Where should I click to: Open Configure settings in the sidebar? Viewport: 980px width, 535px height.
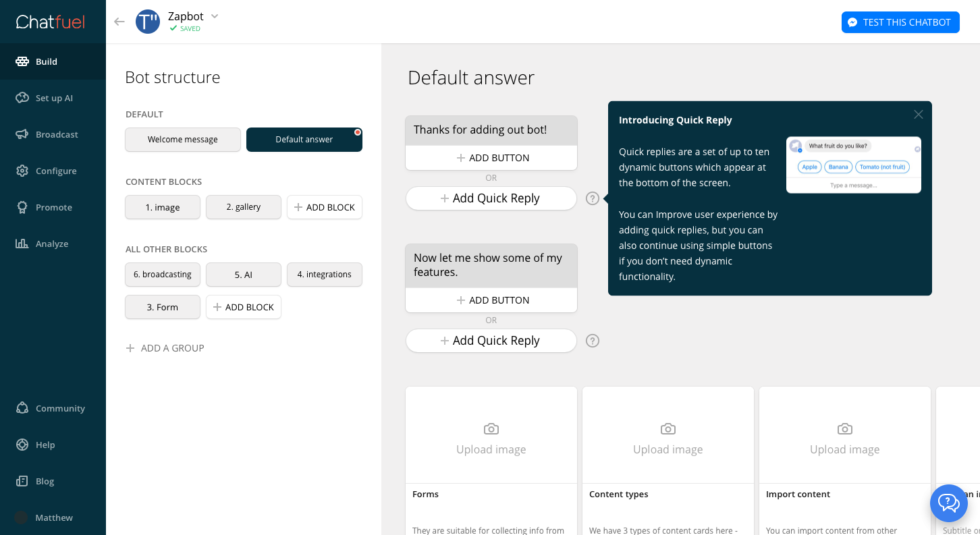pyautogui.click(x=53, y=171)
